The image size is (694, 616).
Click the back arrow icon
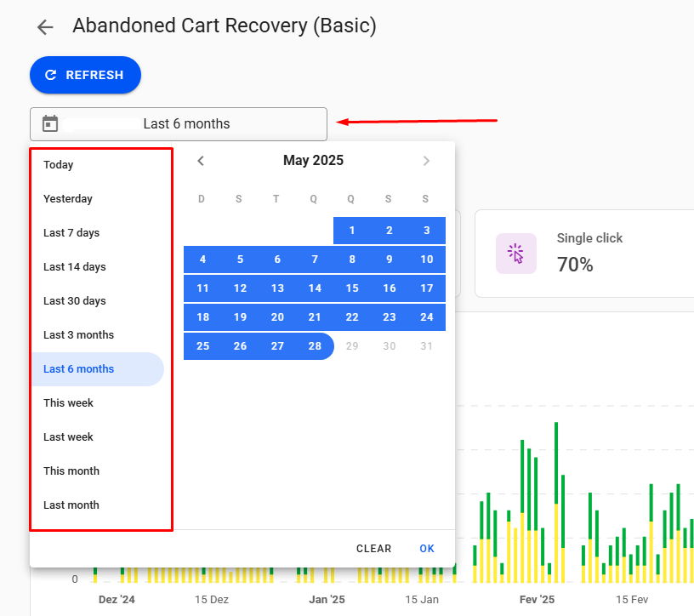click(x=45, y=27)
